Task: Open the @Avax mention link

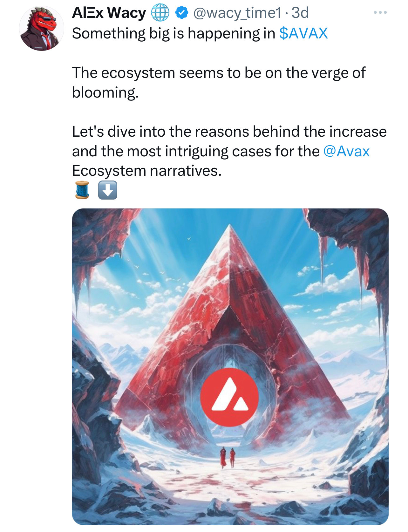Action: pyautogui.click(x=346, y=151)
